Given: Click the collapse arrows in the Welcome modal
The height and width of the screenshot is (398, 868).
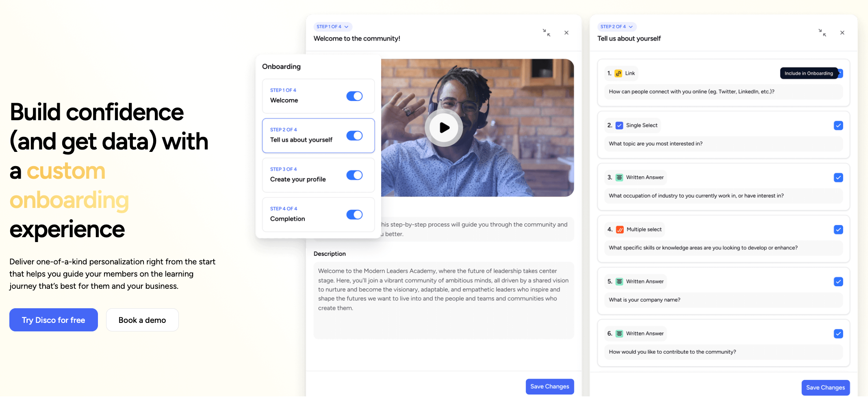Looking at the screenshot, I should (547, 33).
